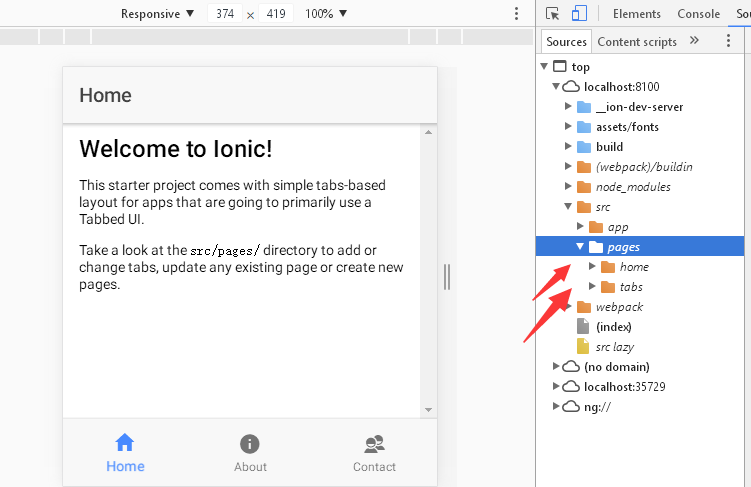Click the viewport resize handle beside the app
The image size is (751, 487).
click(447, 277)
